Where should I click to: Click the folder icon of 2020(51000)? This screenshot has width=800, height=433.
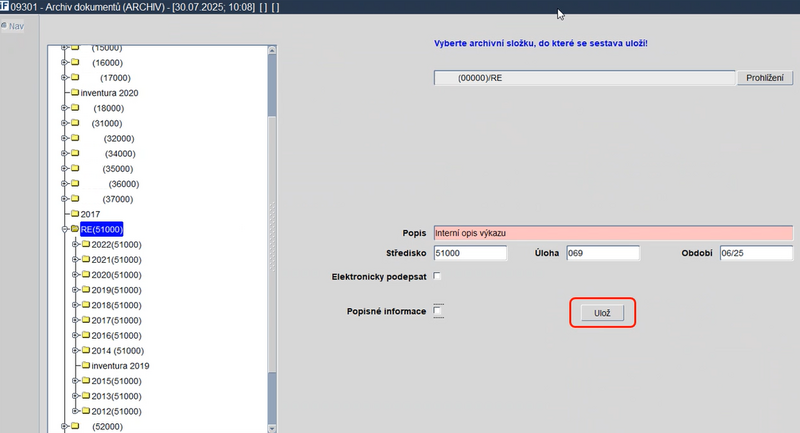[x=86, y=274]
